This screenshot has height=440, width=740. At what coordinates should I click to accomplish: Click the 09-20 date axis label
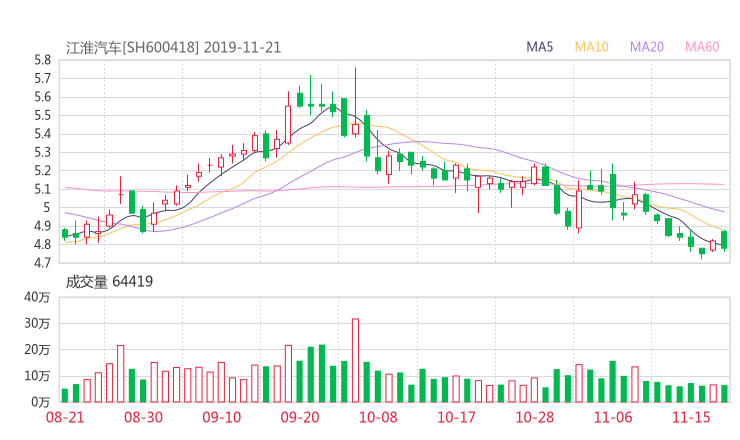300,417
